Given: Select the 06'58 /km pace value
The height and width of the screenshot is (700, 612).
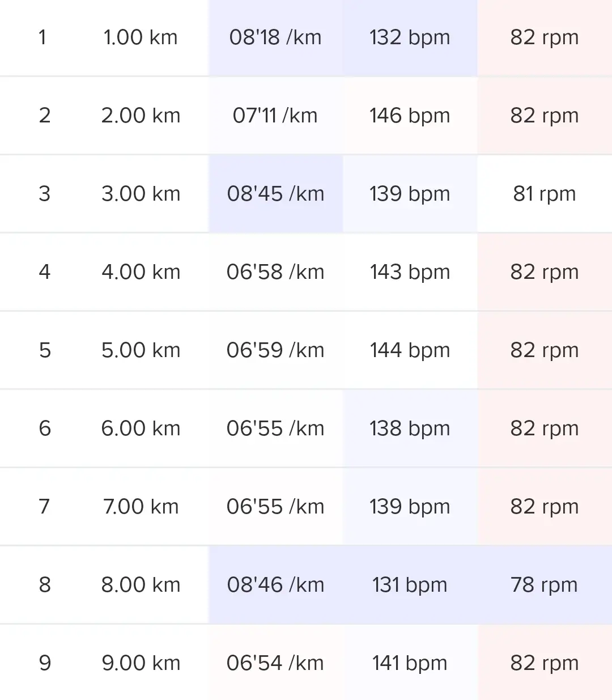Looking at the screenshot, I should point(275,272).
